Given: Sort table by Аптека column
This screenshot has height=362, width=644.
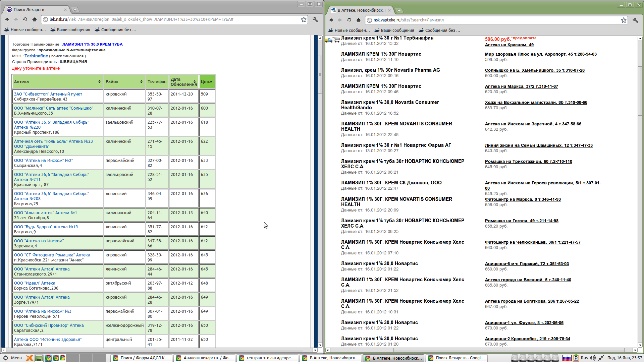Looking at the screenshot, I should pos(58,82).
